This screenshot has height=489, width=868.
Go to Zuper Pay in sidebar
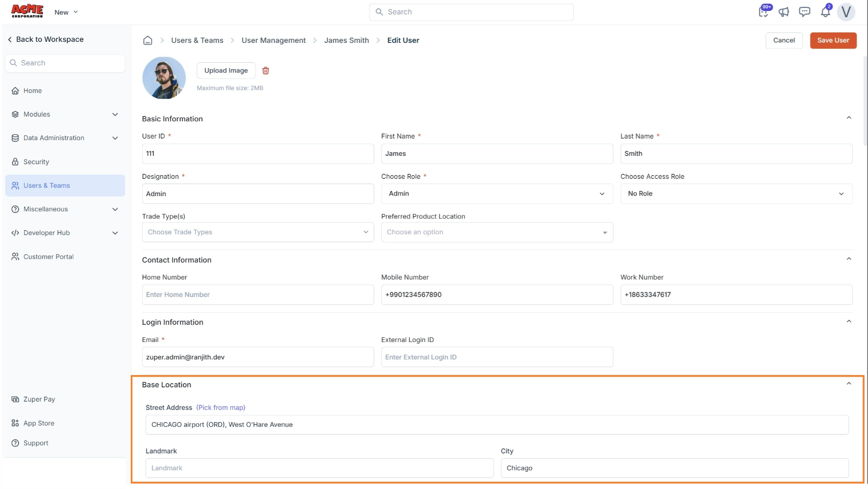pyautogui.click(x=39, y=400)
